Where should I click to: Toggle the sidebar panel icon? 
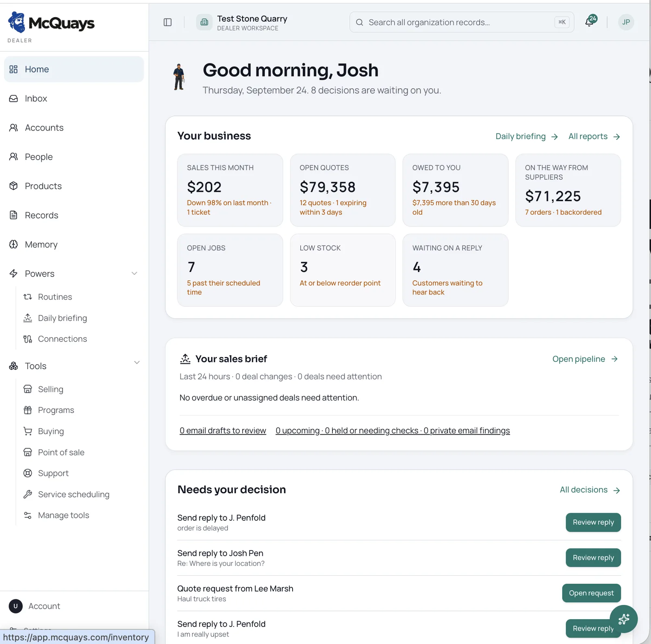(167, 22)
